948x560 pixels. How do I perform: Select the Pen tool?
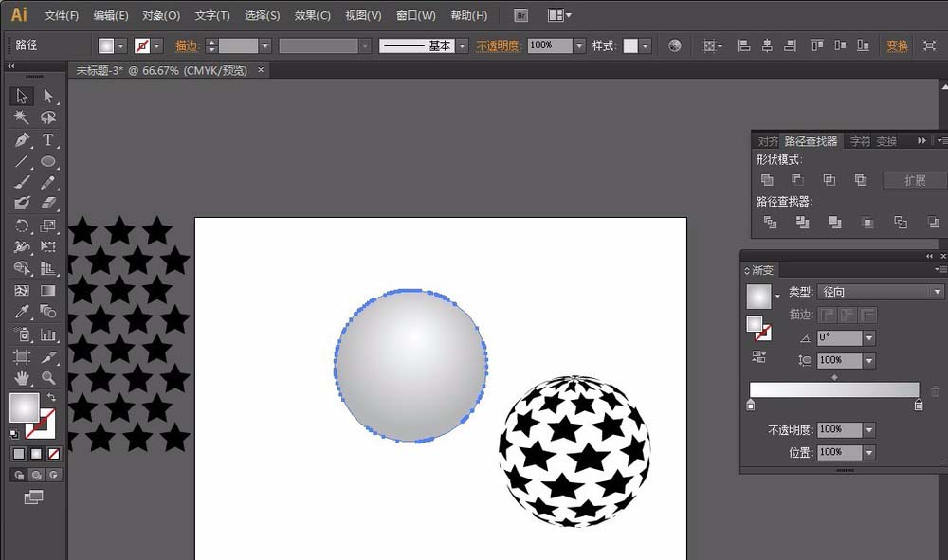(x=22, y=140)
